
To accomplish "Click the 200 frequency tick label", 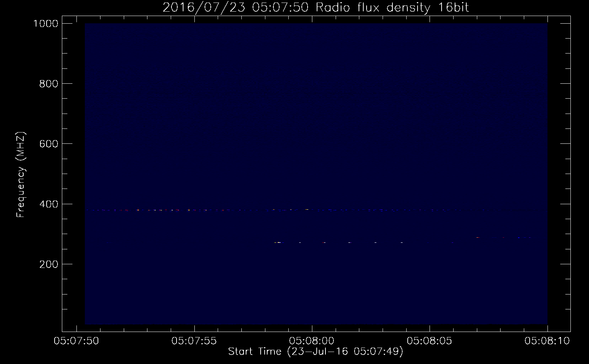I will click(48, 264).
